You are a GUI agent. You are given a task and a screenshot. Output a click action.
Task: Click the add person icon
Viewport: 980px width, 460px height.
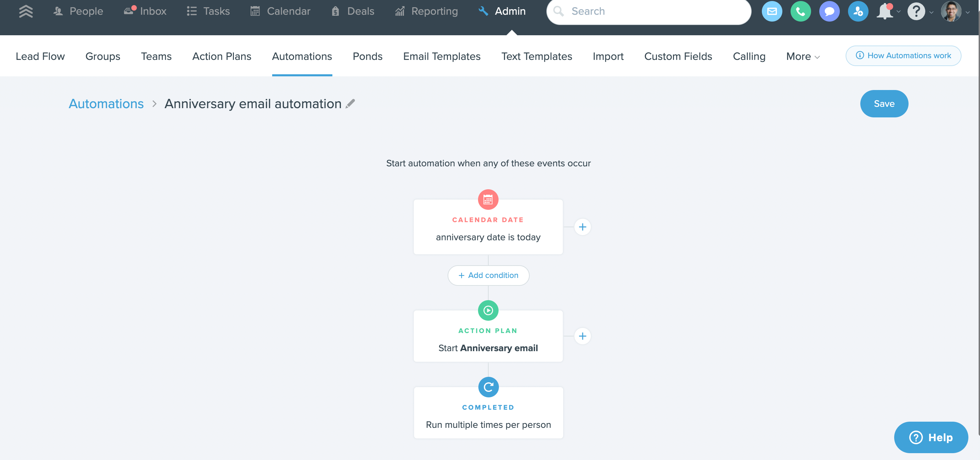[858, 11]
